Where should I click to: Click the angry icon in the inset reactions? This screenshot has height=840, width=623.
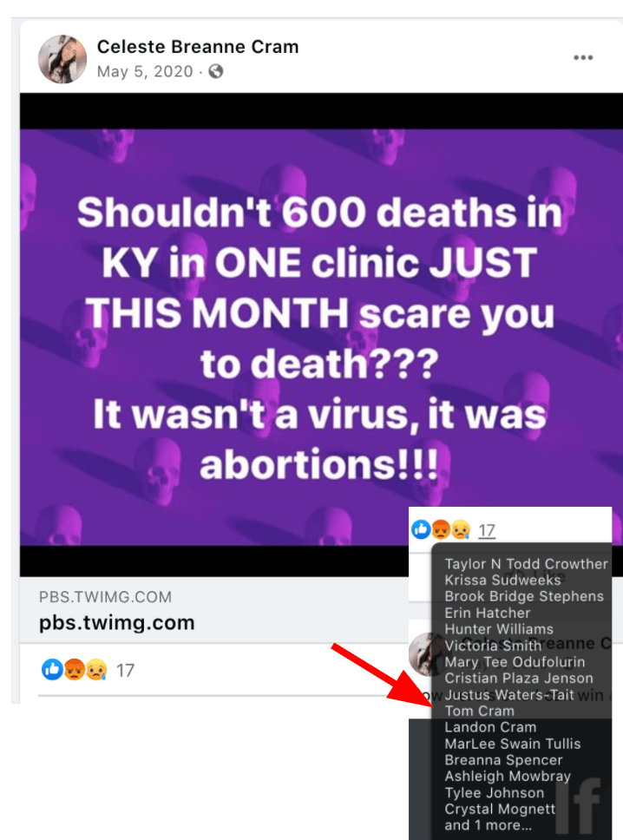441,530
